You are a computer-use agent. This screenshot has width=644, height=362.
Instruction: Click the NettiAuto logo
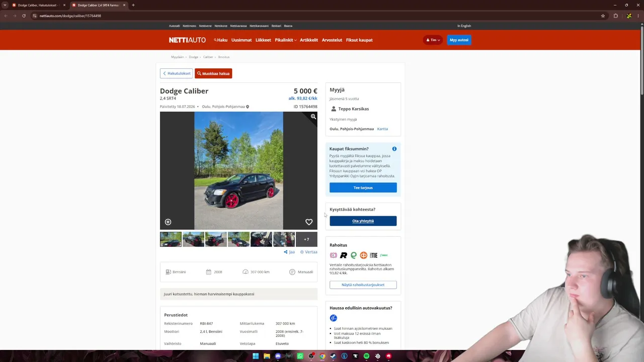point(187,40)
